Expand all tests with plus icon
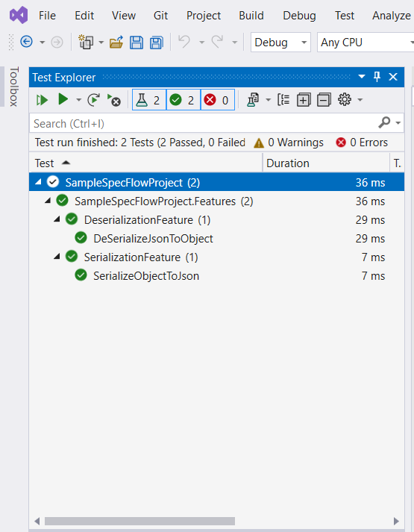414x532 pixels. (x=304, y=100)
